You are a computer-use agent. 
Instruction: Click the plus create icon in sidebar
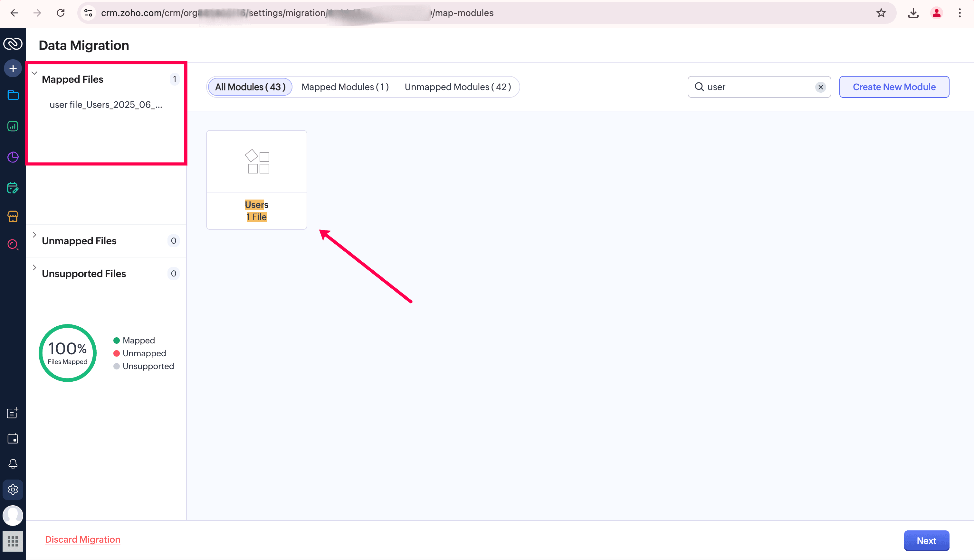click(x=13, y=69)
